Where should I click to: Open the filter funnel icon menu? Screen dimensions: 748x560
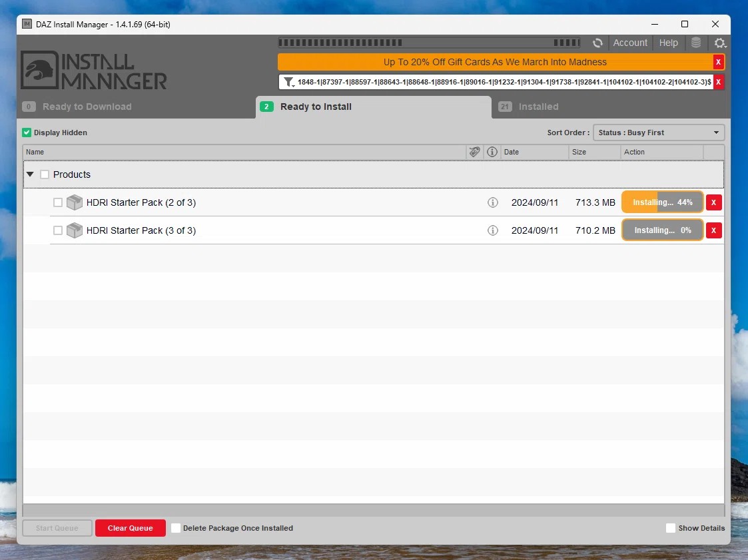pyautogui.click(x=288, y=82)
